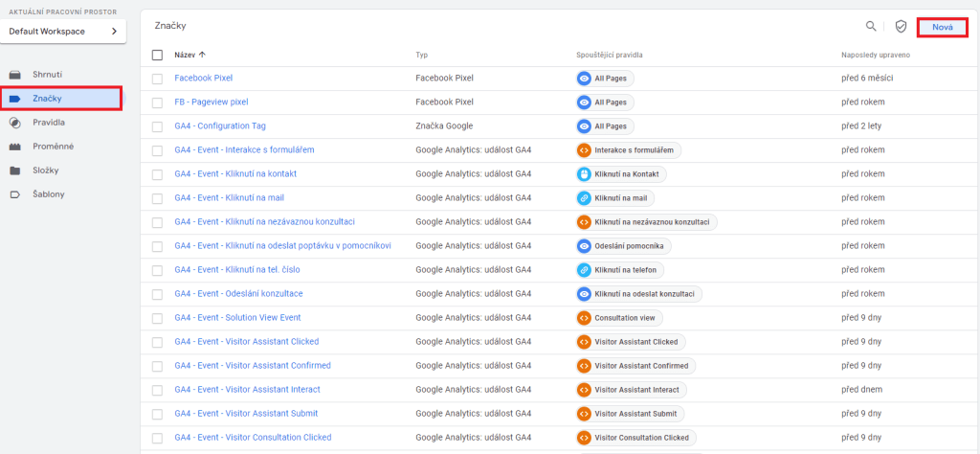The height and width of the screenshot is (454, 980).
Task: Click the Shrnutí sidebar icon
Action: pyautogui.click(x=14, y=75)
